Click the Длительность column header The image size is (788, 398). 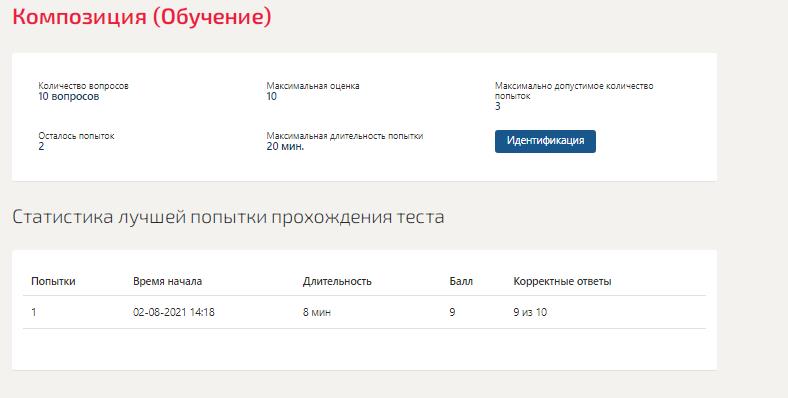(x=337, y=281)
